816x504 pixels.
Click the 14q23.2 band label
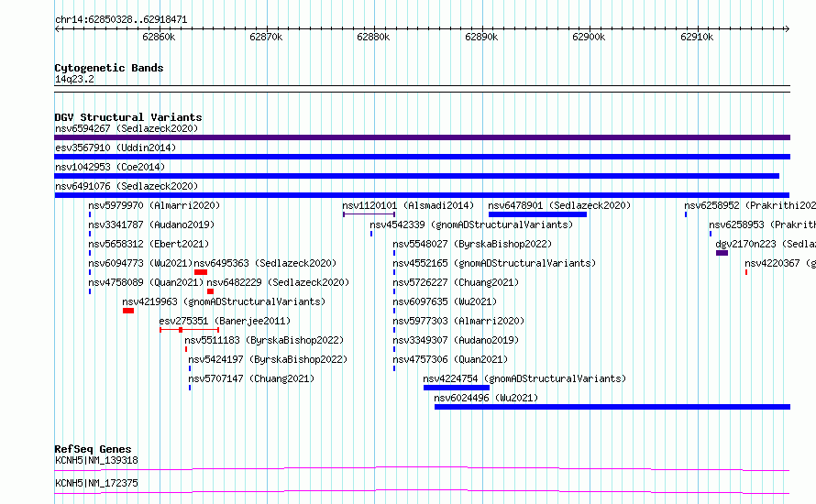click(74, 79)
